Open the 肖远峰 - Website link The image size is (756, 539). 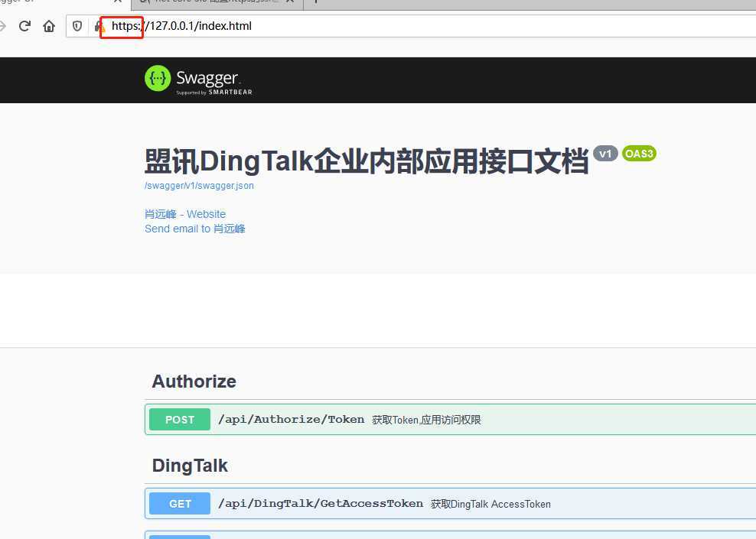(185, 214)
